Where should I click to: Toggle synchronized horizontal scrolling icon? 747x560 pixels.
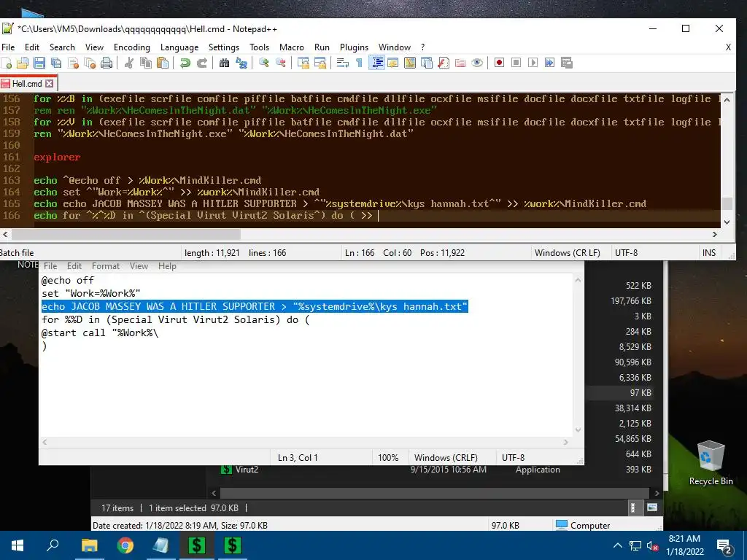pos(320,63)
